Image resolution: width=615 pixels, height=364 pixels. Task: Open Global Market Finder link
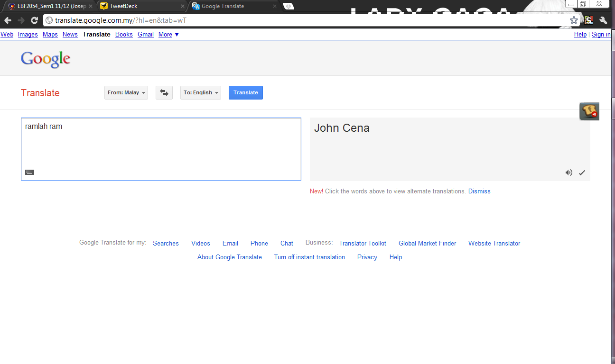click(x=427, y=243)
